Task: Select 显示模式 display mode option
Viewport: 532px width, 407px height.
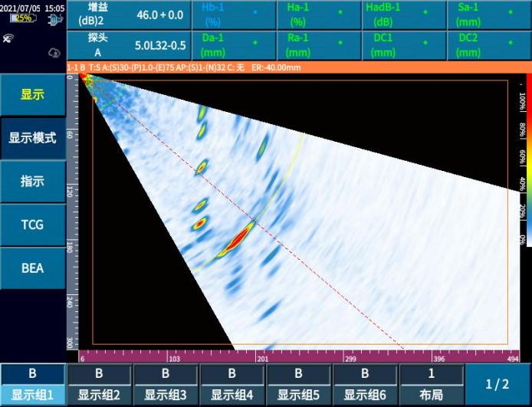Action: tap(32, 139)
